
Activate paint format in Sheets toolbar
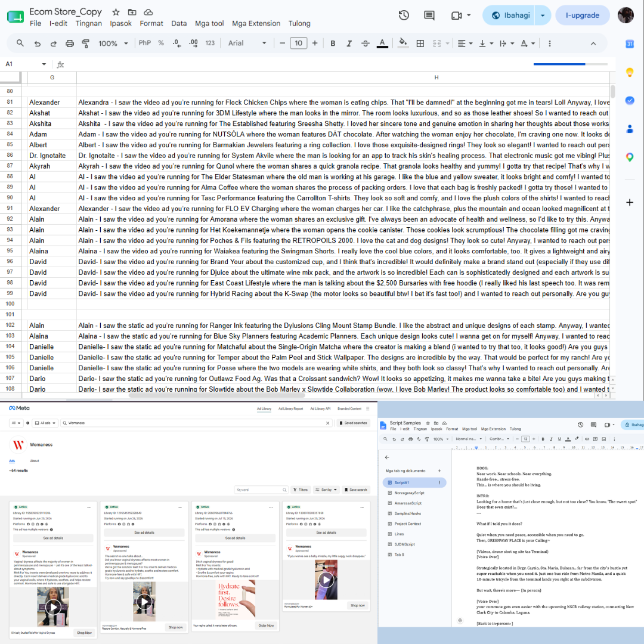[x=85, y=43]
